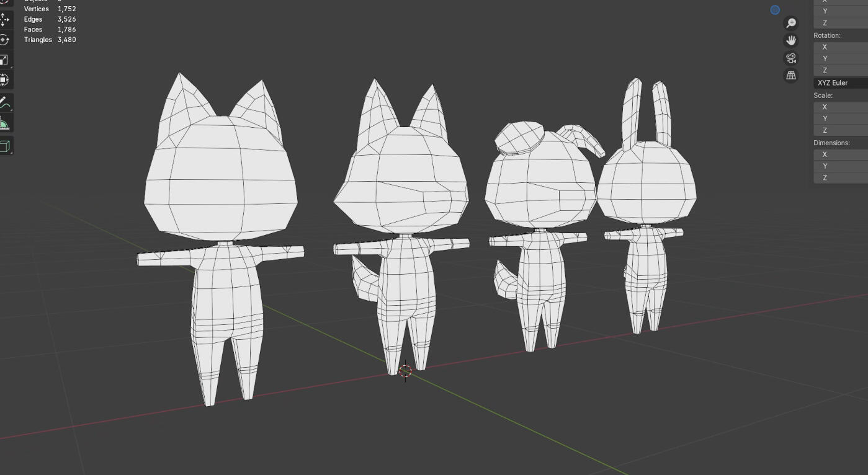Click the Dimensions X field
Image resolution: width=868 pixels, height=475 pixels.
point(841,154)
